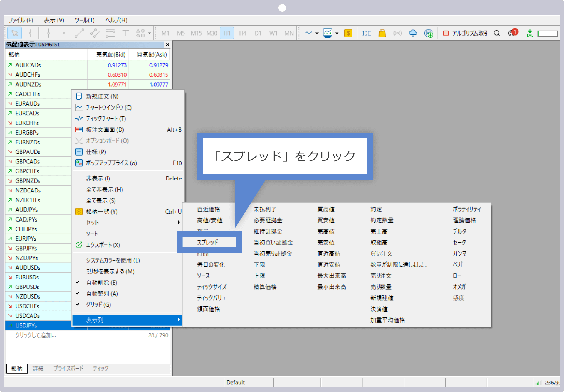Viewport: 564px width, 392px height.
Task: Switch to M5 timeframe
Action: 181,33
